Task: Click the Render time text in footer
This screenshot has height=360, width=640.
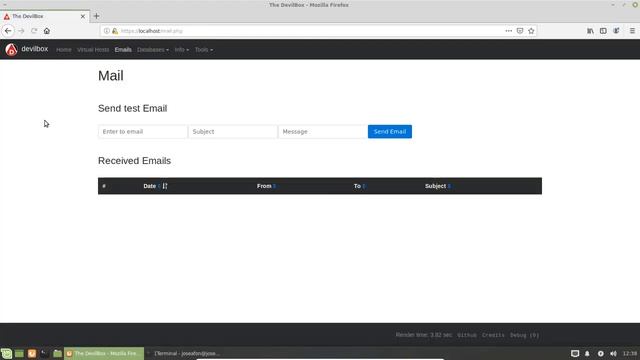Action: pyautogui.click(x=424, y=335)
